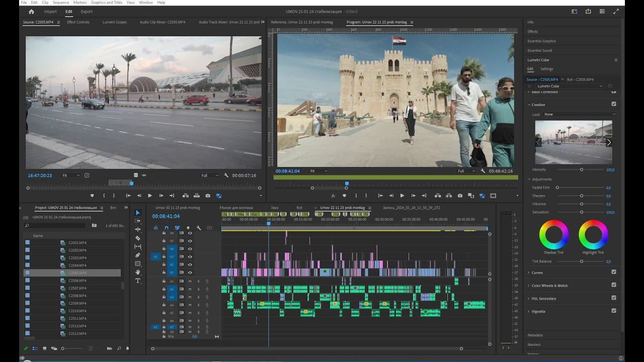This screenshot has width=644, height=362.
Task: Toggle timeline snapping magnet icon
Action: pyautogui.click(x=167, y=228)
